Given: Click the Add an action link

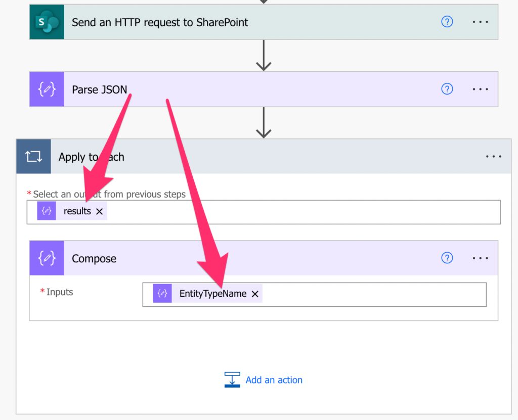Looking at the screenshot, I should [x=274, y=380].
